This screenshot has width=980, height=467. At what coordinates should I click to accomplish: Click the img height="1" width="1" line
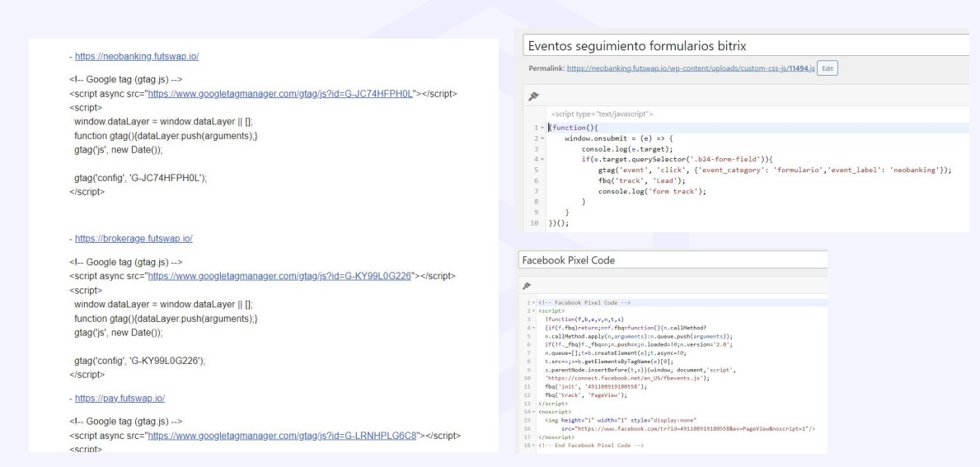tap(620, 420)
